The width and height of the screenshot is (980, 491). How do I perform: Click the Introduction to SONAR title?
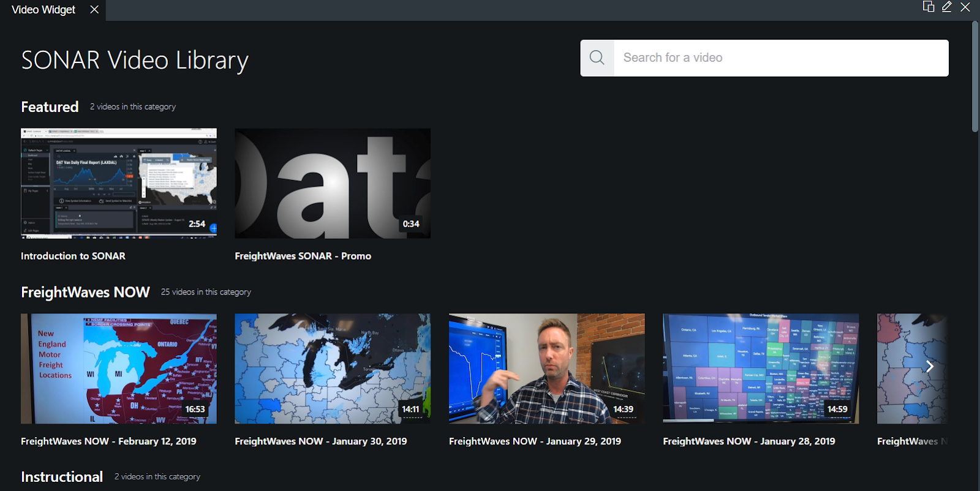coord(73,256)
